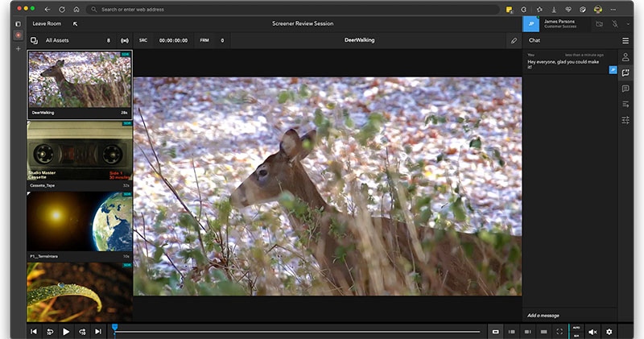Click the fullscreen icon in bottom bar

coord(559,332)
